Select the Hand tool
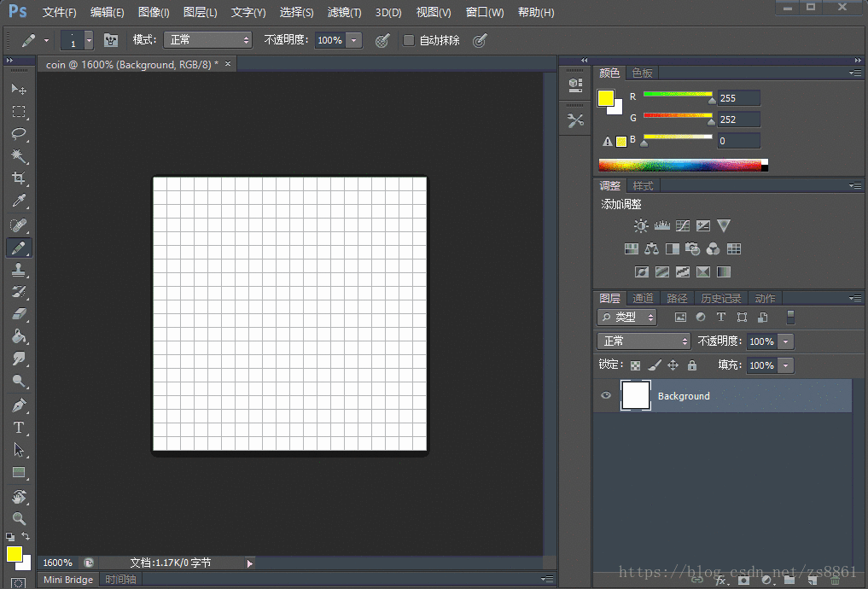The width and height of the screenshot is (868, 589). [x=19, y=497]
